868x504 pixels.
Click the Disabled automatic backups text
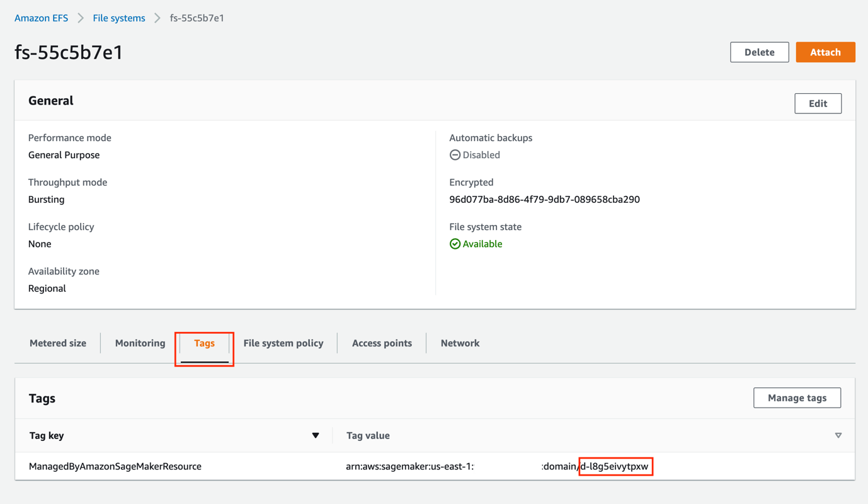[x=481, y=155]
